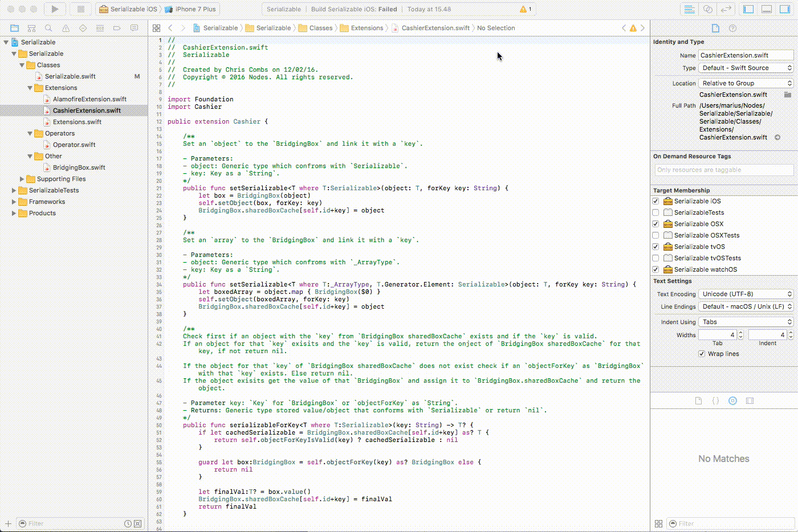Select AlamofireExtension.swift in navigator
The width and height of the screenshot is (798, 532).
click(89, 99)
